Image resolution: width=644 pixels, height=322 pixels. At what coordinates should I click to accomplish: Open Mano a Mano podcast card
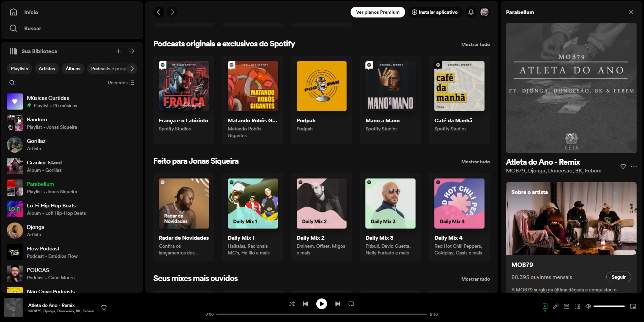pos(390,100)
